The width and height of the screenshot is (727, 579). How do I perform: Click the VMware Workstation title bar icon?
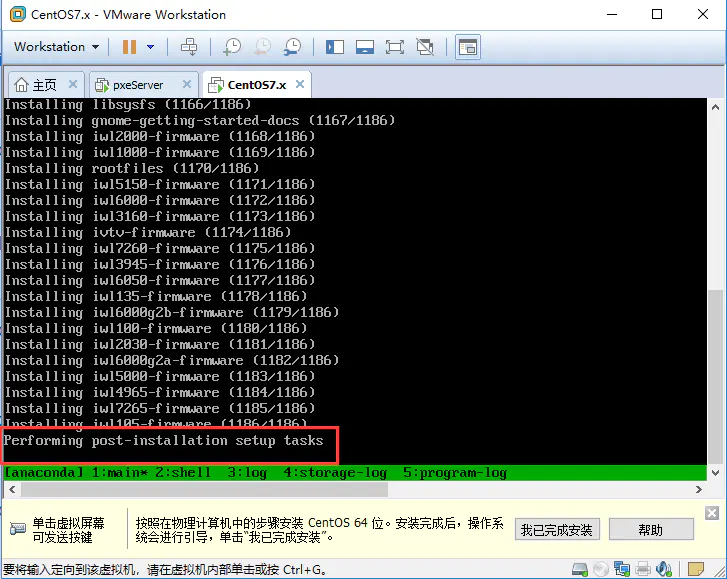click(x=18, y=14)
